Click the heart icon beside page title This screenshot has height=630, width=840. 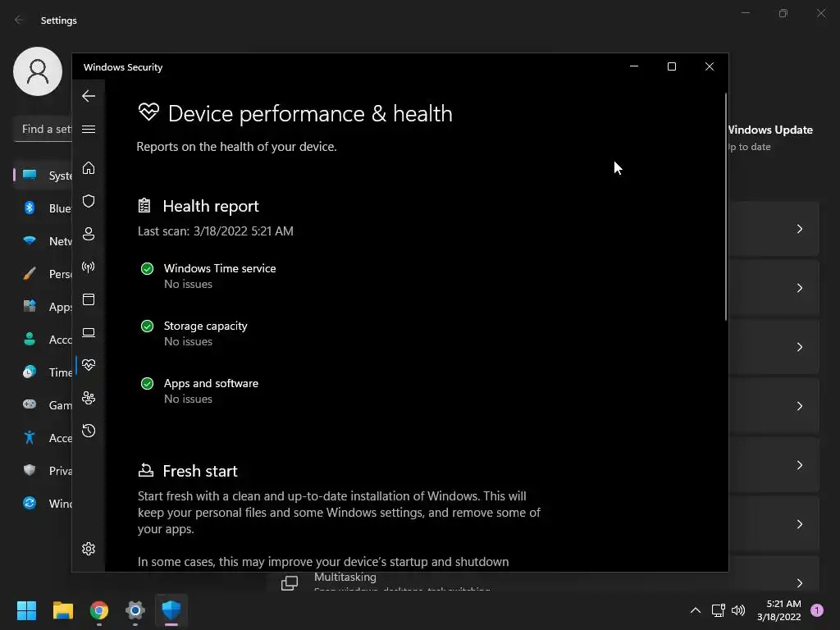point(148,112)
